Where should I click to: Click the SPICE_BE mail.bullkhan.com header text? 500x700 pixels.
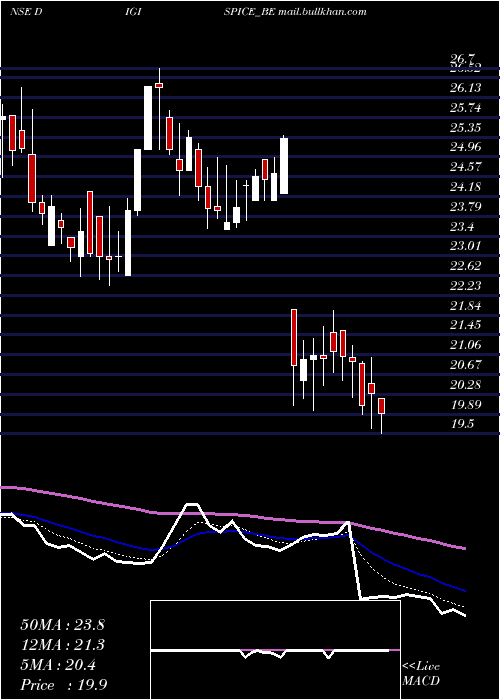(295, 12)
